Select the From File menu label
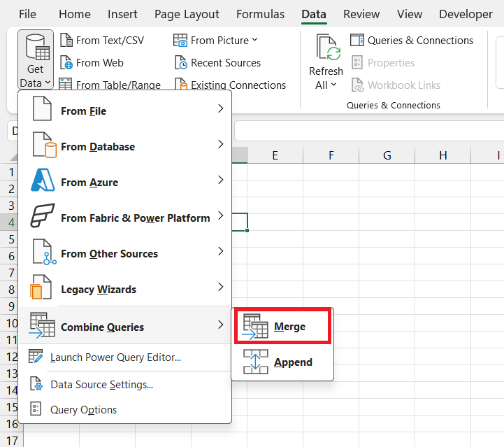Image resolution: width=504 pixels, height=447 pixels. [x=84, y=111]
